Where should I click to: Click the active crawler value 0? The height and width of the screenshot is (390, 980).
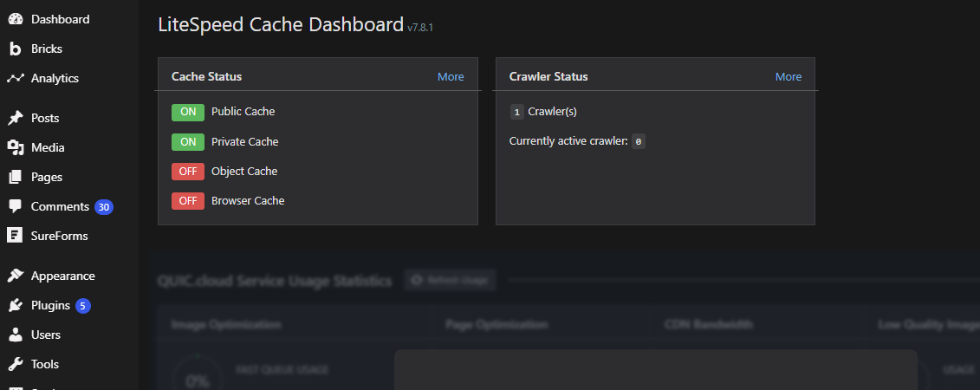click(638, 142)
